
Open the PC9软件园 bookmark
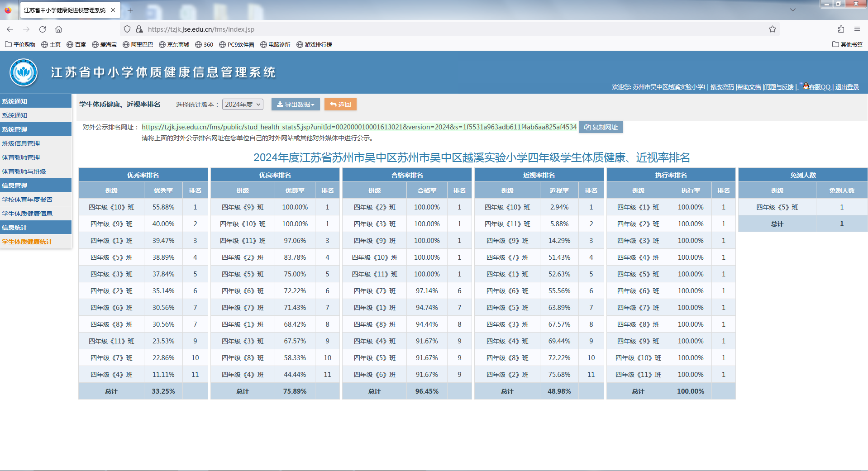click(x=236, y=44)
